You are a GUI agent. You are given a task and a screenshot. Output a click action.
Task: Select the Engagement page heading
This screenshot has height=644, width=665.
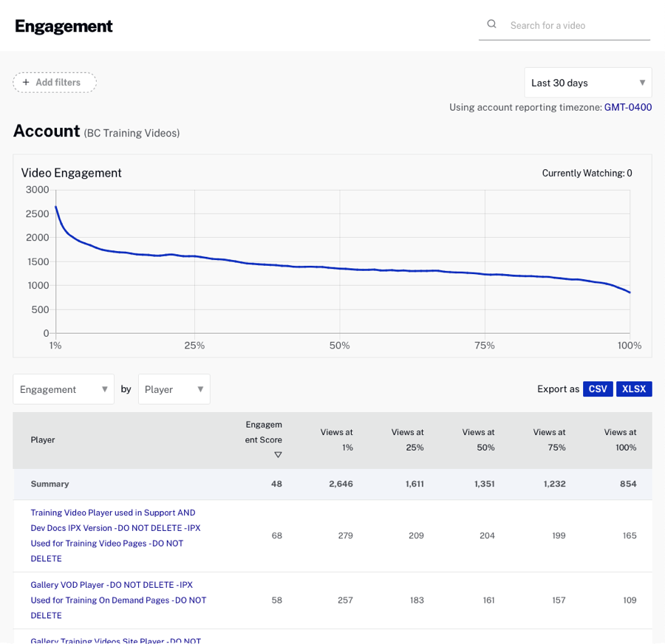pos(64,26)
